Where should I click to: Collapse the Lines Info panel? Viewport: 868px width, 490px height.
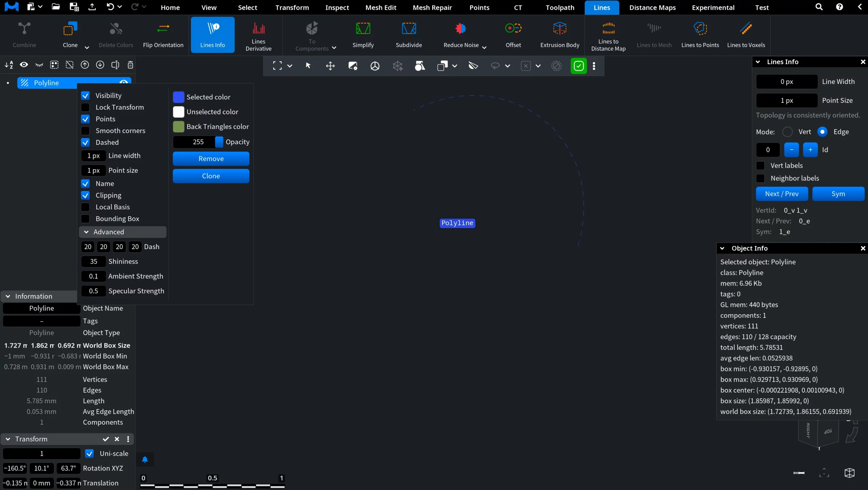point(758,62)
